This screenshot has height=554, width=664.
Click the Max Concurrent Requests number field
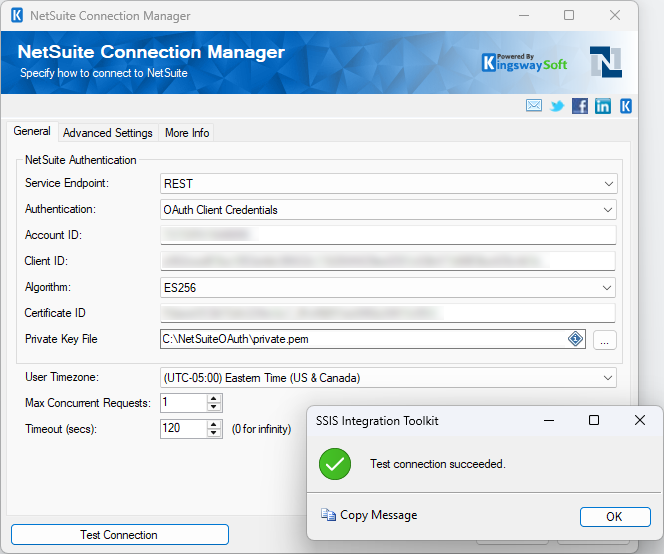(183, 403)
